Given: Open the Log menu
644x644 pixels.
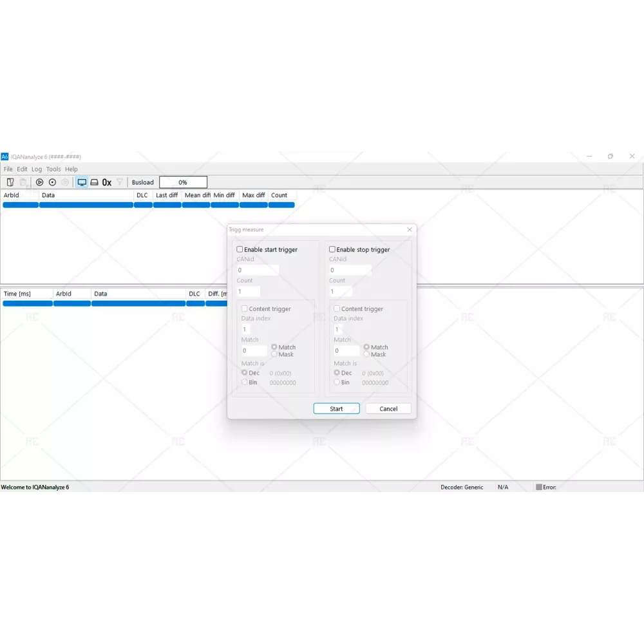Looking at the screenshot, I should 37,169.
